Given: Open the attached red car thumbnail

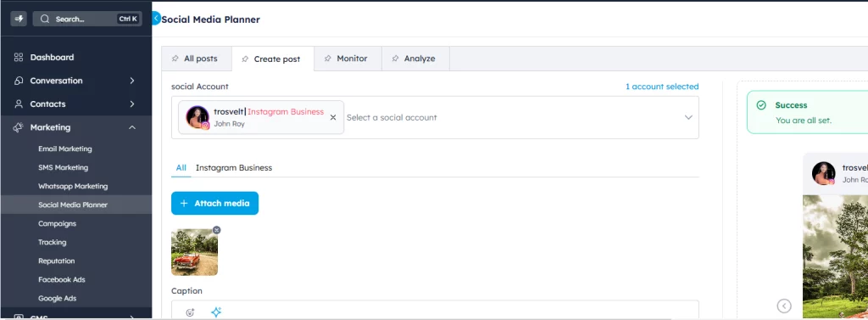Looking at the screenshot, I should [194, 252].
